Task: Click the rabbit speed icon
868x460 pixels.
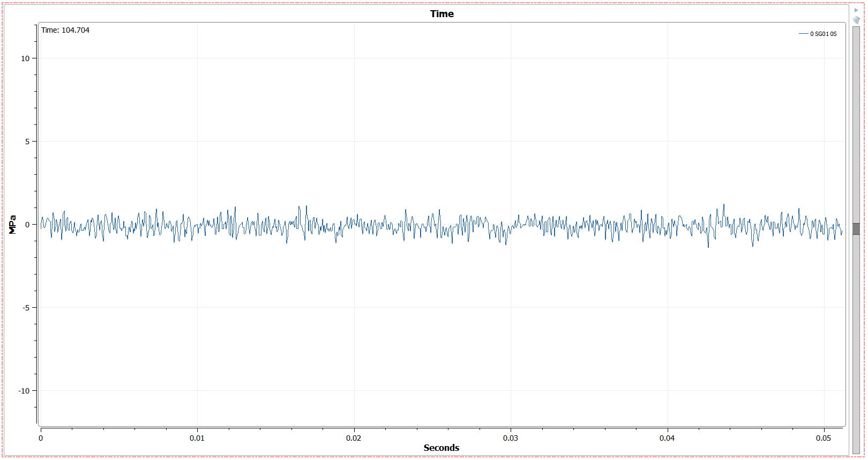Action: click(x=856, y=20)
